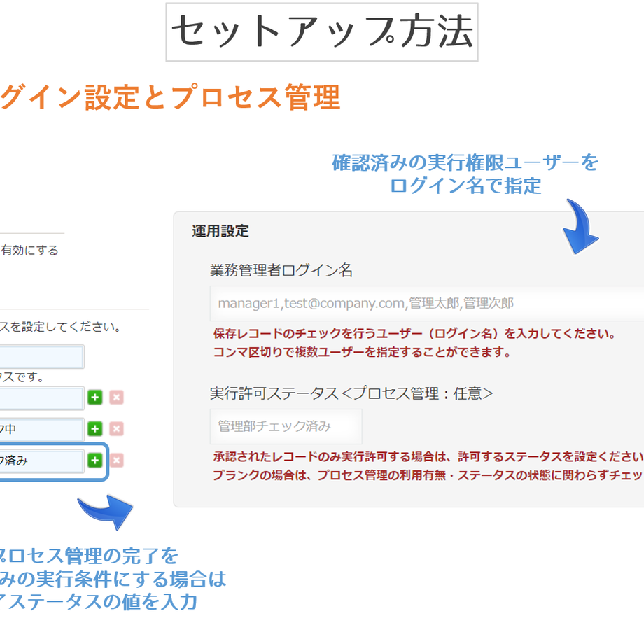Image resolution: width=644 pixels, height=644 pixels.
Task: Remove the status row ending in 済み
Action: 116,461
